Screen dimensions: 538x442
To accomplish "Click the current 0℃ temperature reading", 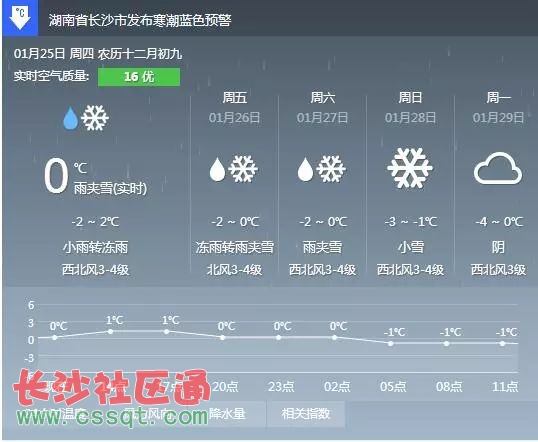I will click(65, 176).
